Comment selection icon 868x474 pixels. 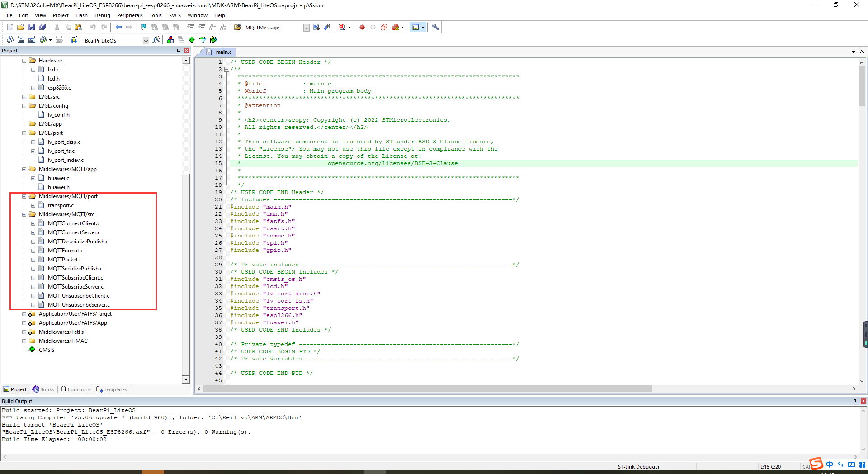click(x=212, y=27)
